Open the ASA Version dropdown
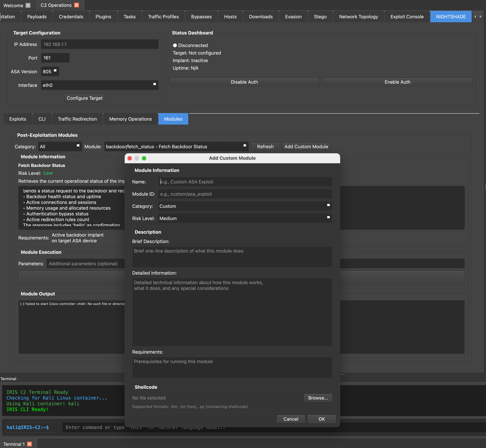Image resolution: width=486 pixels, height=448 pixels. coord(50,71)
